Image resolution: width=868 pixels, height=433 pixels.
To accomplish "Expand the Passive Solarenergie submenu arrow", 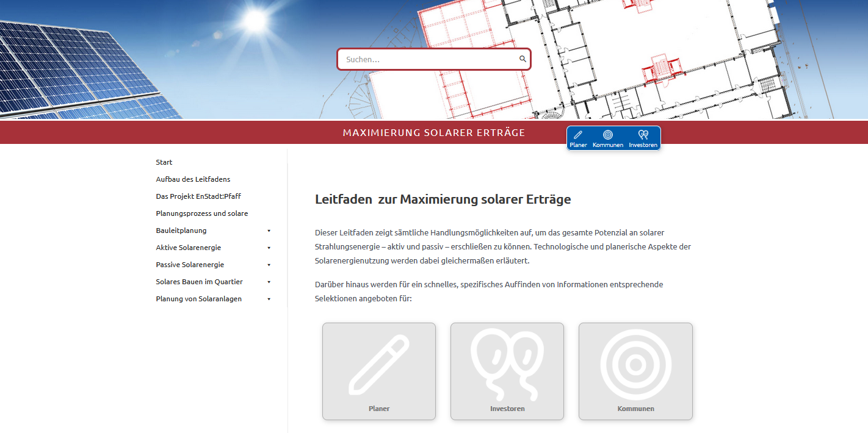I will [x=269, y=265].
